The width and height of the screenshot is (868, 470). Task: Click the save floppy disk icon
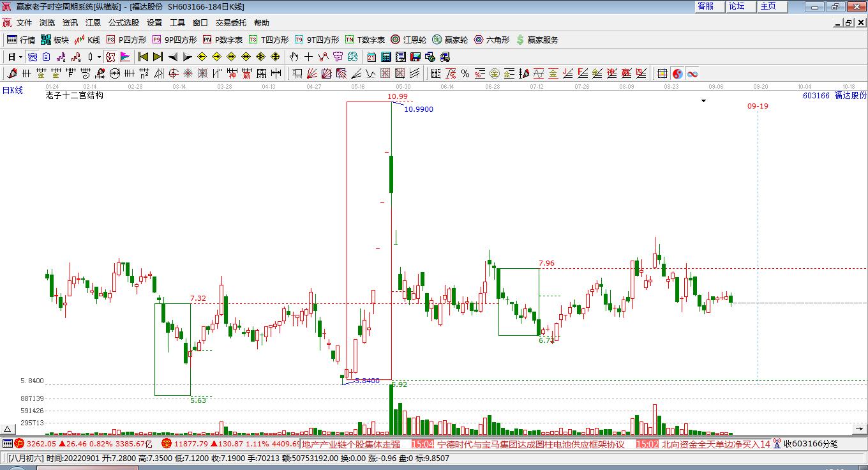(415, 57)
